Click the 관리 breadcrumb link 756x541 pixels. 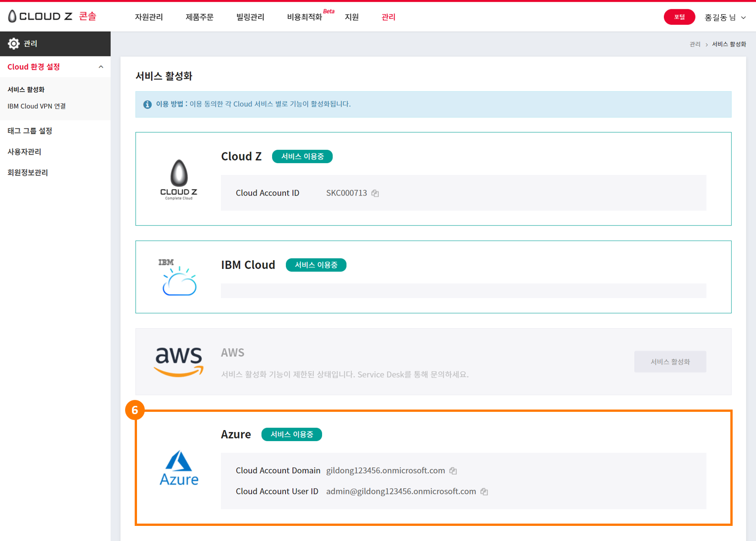695,44
